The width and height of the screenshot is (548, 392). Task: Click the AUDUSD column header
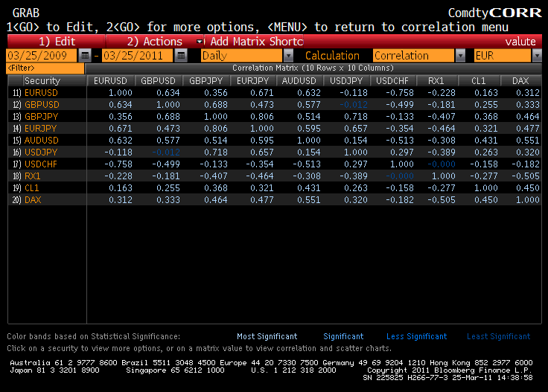click(299, 80)
